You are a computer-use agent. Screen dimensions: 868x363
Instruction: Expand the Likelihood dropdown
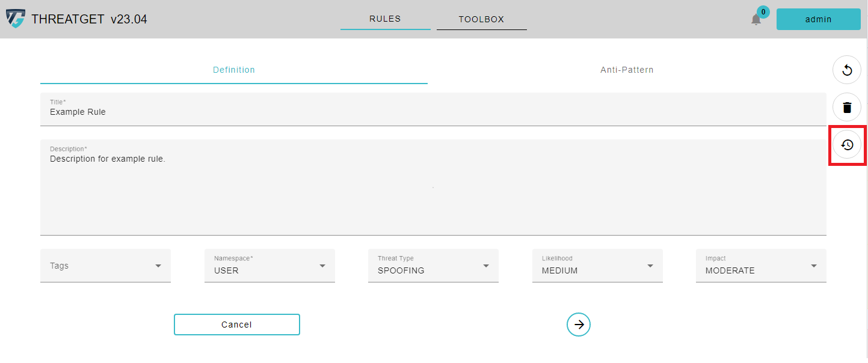597,266
